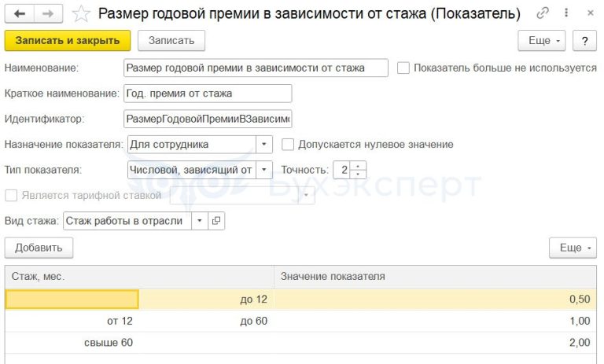Open the top Еще menu
This screenshot has height=364, width=604.
click(544, 40)
